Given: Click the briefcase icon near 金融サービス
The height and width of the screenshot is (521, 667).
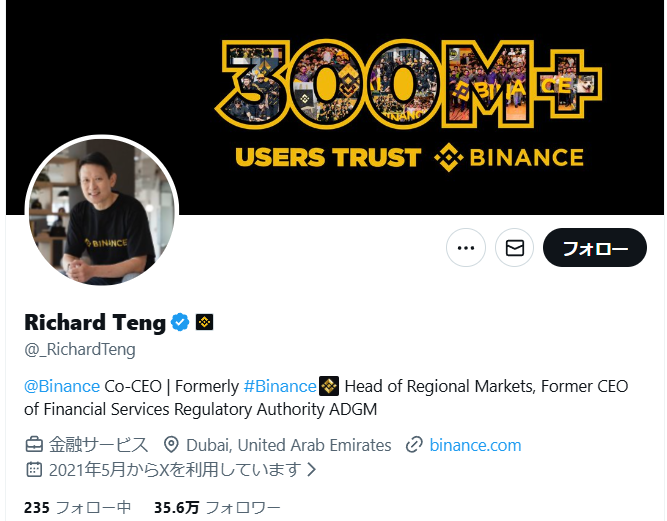Looking at the screenshot, I should click(x=34, y=445).
